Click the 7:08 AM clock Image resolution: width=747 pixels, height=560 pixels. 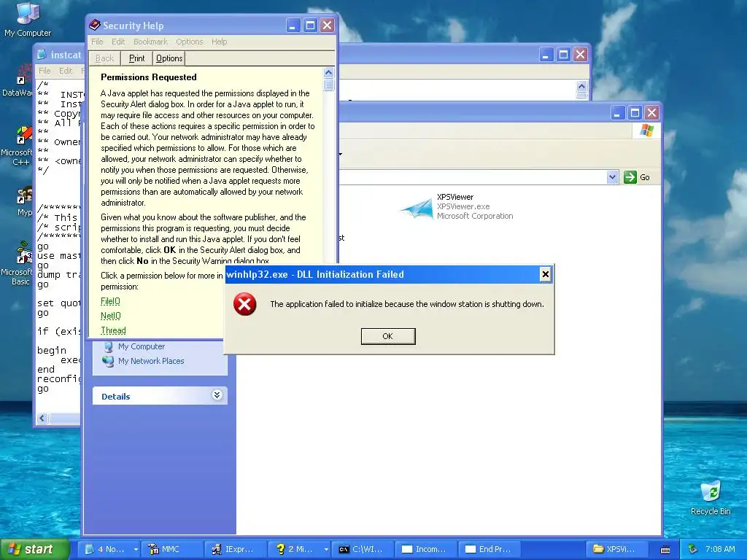pos(720,549)
